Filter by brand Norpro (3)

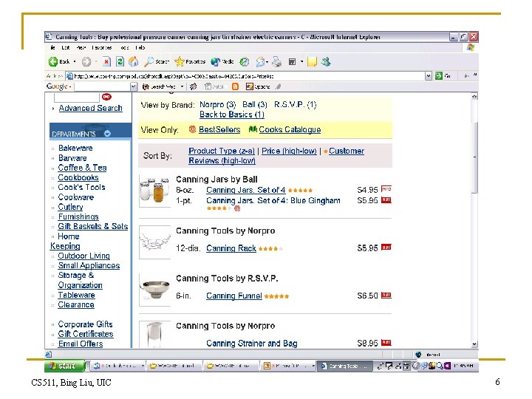[x=217, y=104]
